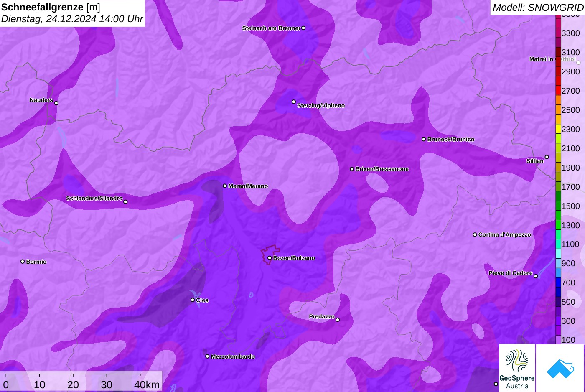Click the 2100 legend value
The height and width of the screenshot is (392, 585).
(570, 148)
